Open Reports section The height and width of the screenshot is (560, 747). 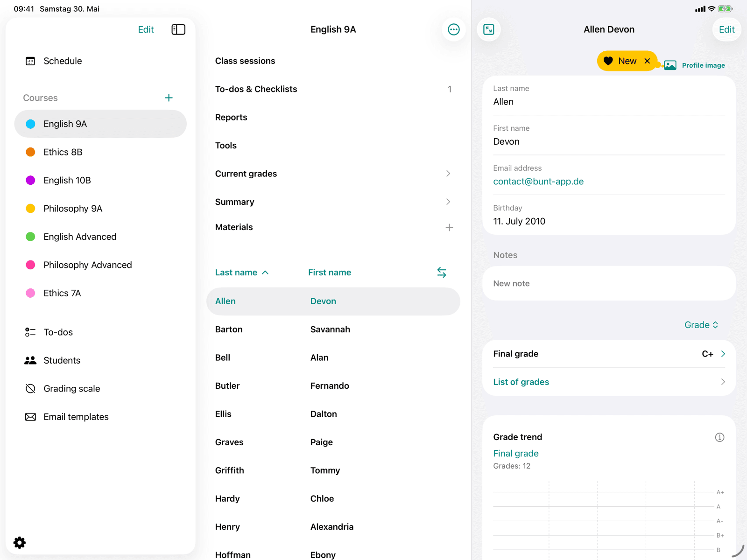click(333, 118)
